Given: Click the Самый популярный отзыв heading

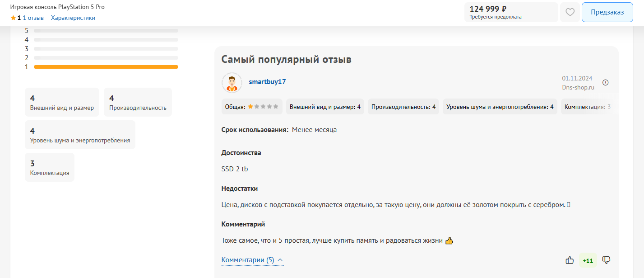Looking at the screenshot, I should click(286, 59).
